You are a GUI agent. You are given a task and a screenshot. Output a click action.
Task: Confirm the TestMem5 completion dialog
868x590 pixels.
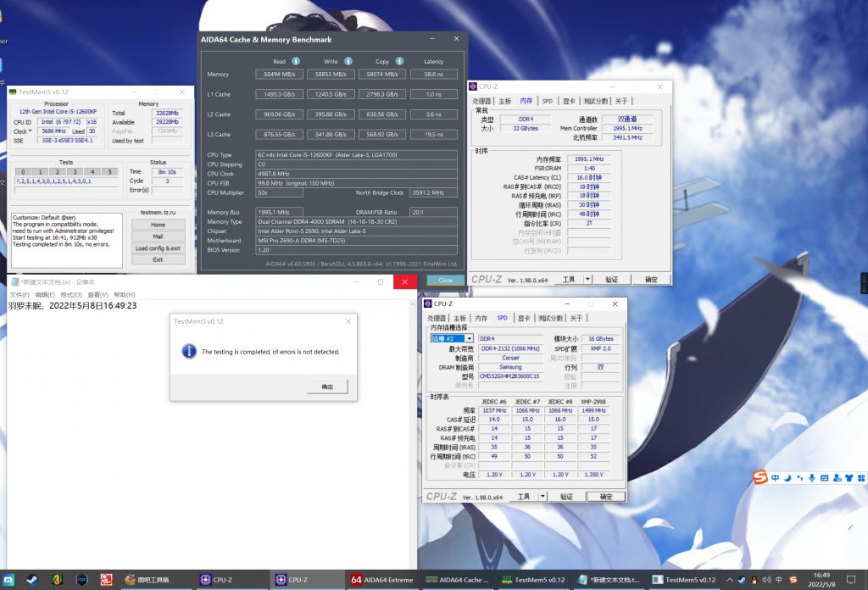click(327, 387)
